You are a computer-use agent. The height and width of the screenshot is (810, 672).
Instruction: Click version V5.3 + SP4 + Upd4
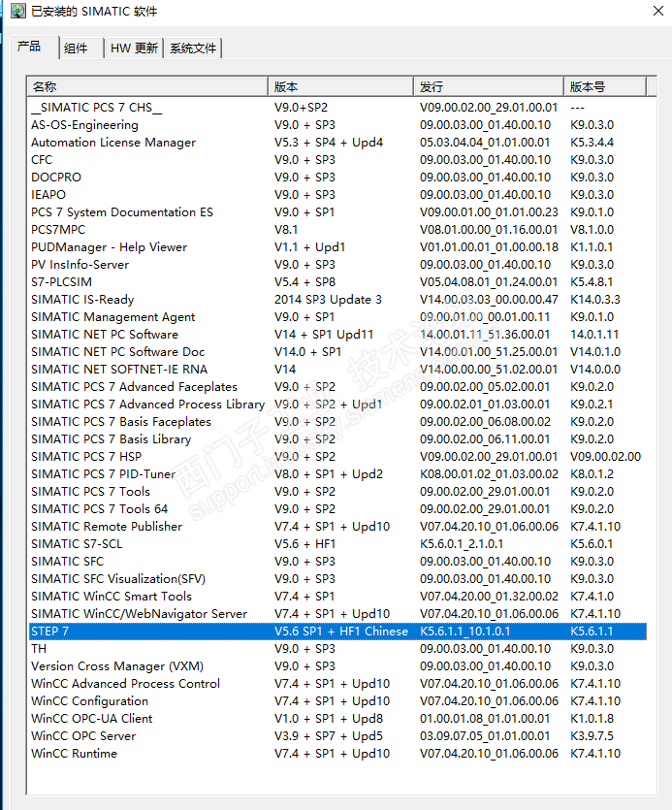pos(329,143)
